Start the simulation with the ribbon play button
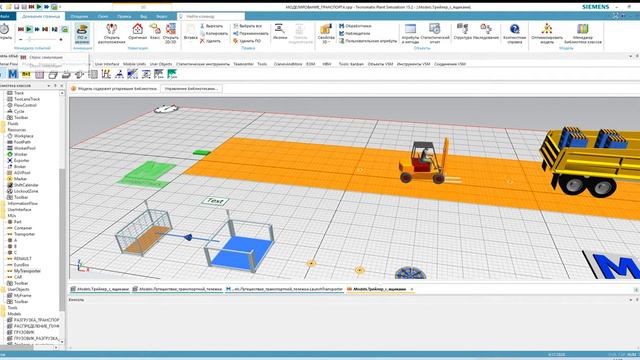640x360 pixels. (x=29, y=29)
